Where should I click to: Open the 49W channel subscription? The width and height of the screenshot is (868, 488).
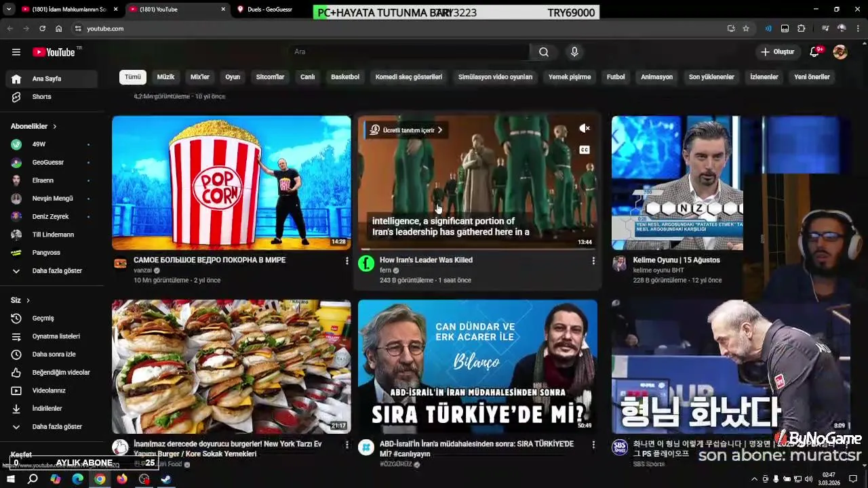coord(53,144)
